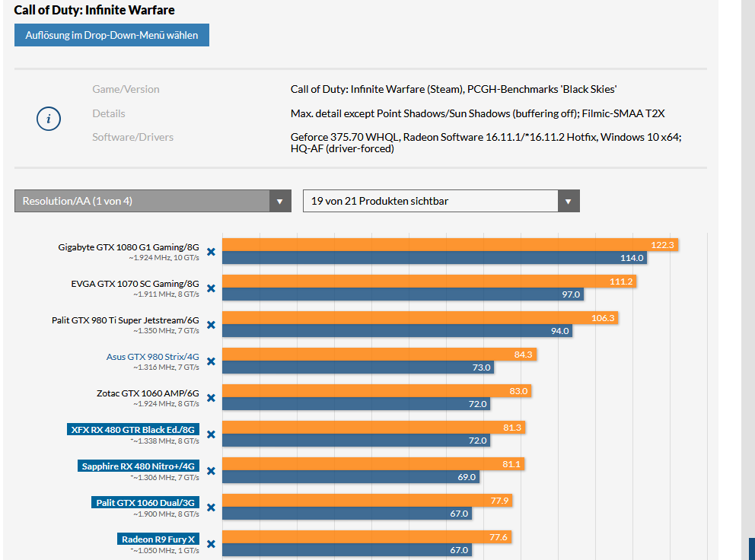Click the orange 77.9 bar
This screenshot has width=755, height=560.
coord(368,501)
